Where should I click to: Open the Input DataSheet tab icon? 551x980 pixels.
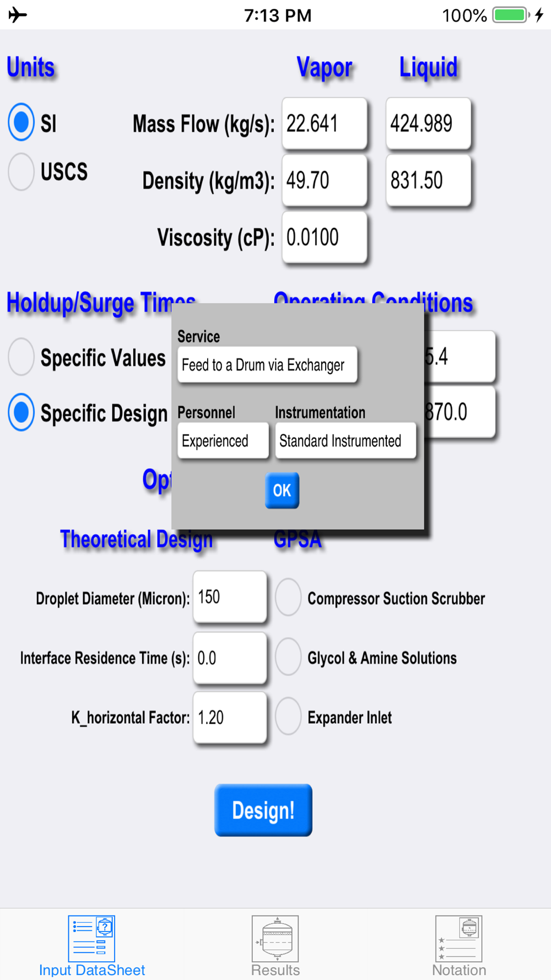click(x=91, y=939)
